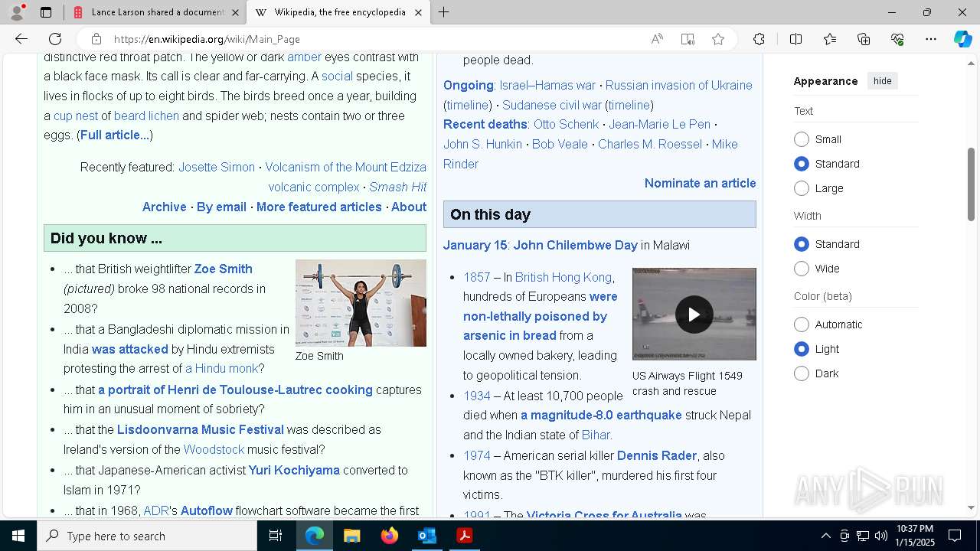This screenshot has width=980, height=551.
Task: Switch color mode to Dark
Action: tap(802, 373)
